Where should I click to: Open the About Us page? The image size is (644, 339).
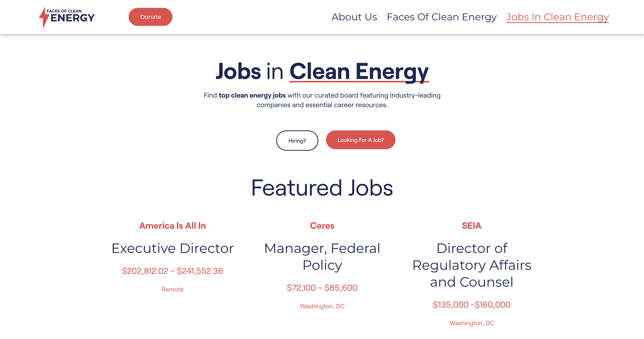[x=354, y=17]
